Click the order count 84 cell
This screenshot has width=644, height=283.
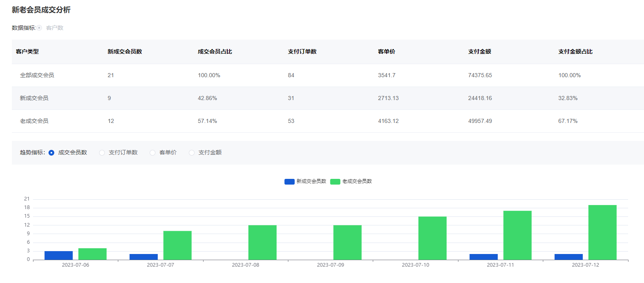click(291, 75)
